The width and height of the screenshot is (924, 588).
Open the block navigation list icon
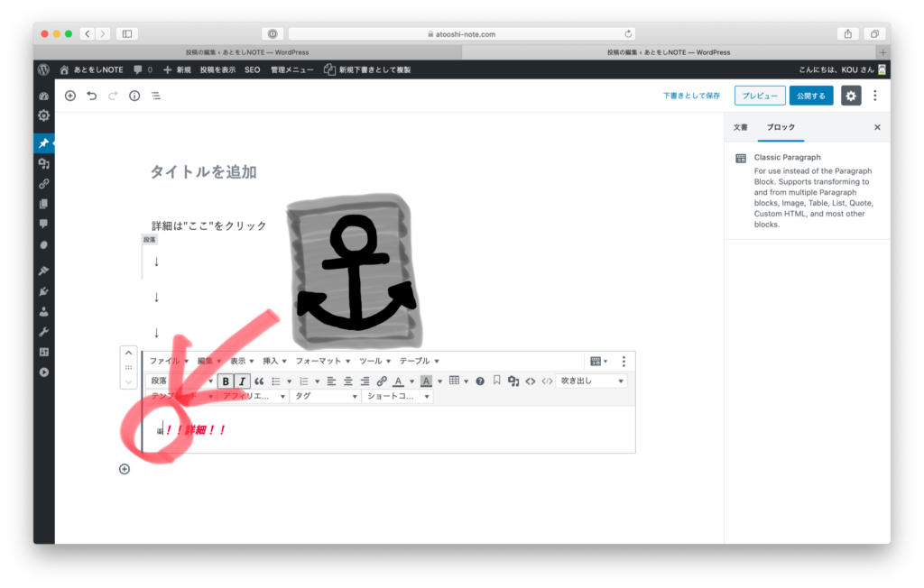tap(156, 96)
